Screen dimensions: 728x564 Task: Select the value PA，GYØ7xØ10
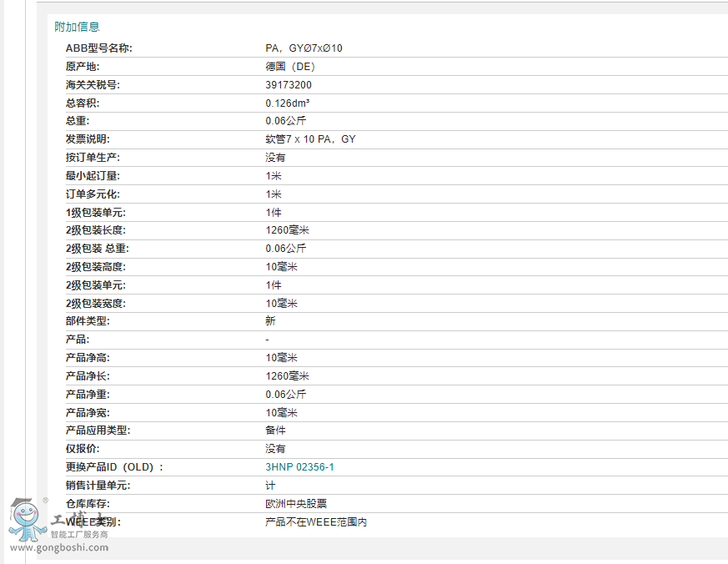point(304,48)
